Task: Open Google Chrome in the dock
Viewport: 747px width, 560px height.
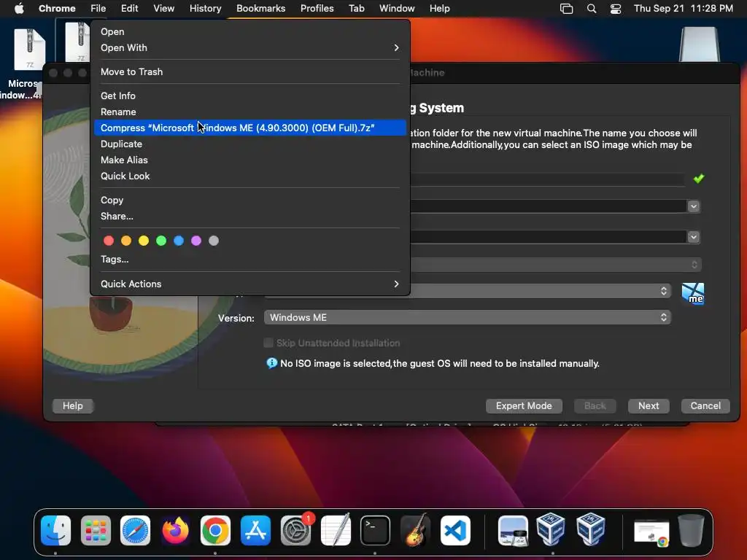Action: coord(215,530)
